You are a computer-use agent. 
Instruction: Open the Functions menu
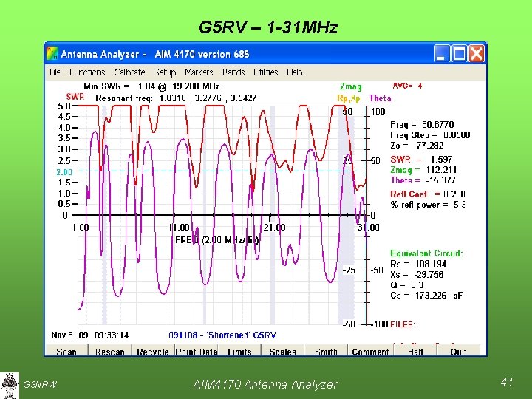[x=87, y=72]
